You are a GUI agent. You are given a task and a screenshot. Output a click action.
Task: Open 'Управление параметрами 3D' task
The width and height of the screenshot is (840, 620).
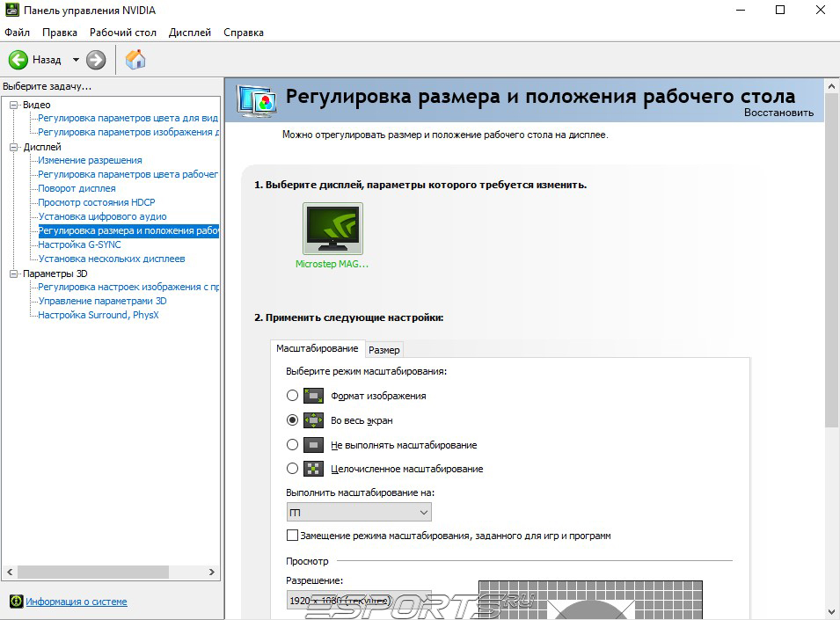[x=102, y=301]
